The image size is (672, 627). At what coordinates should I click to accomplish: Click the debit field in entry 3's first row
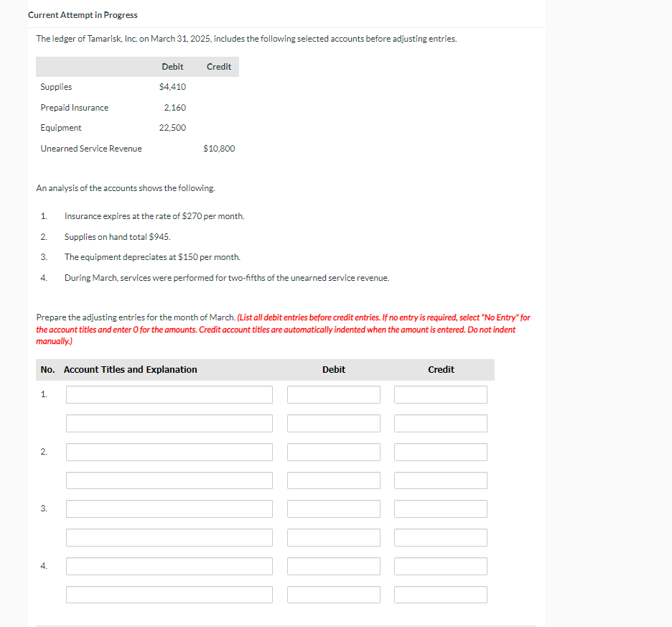coord(333,508)
